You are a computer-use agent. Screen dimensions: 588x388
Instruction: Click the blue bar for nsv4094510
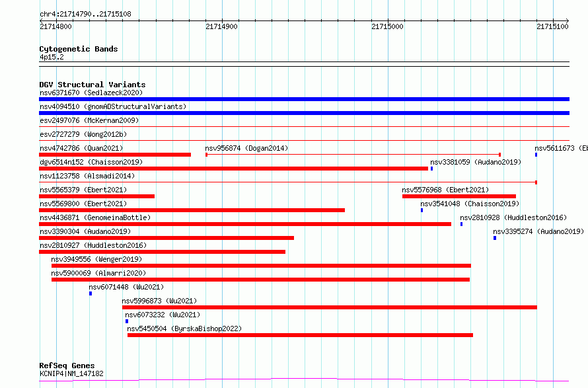point(304,113)
